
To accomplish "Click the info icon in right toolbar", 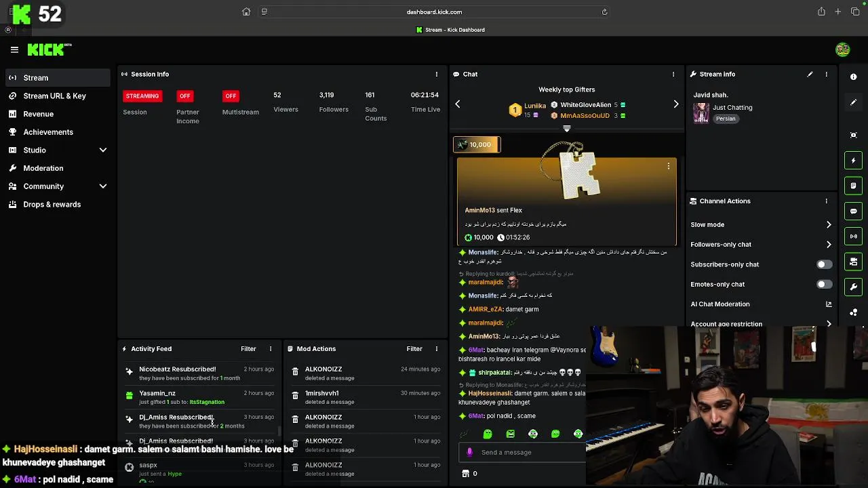I will point(854,77).
